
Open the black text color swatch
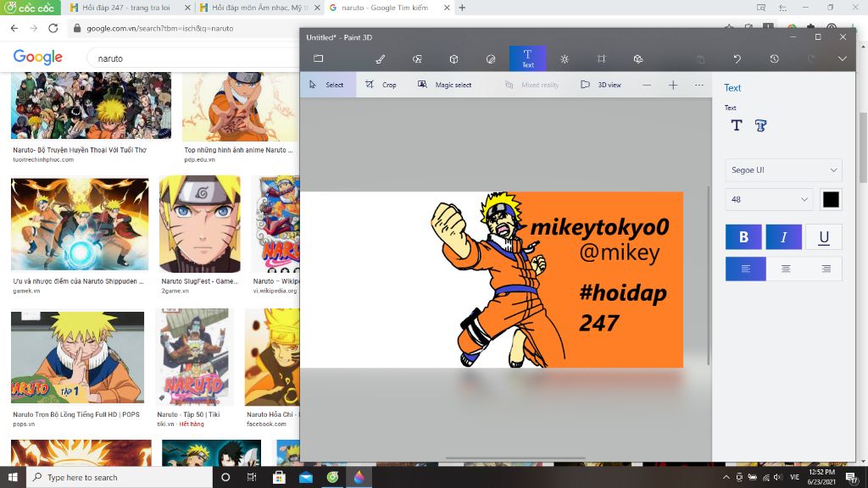coord(831,199)
